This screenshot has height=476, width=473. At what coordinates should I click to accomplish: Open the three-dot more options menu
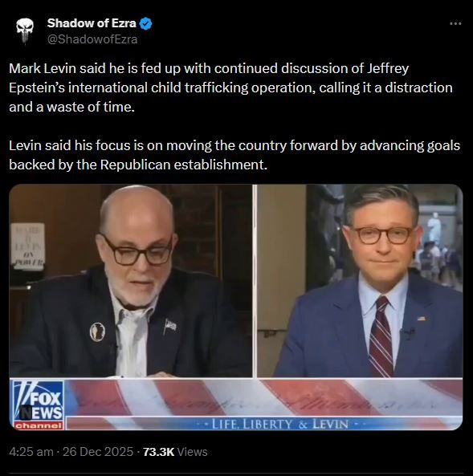coord(455,23)
